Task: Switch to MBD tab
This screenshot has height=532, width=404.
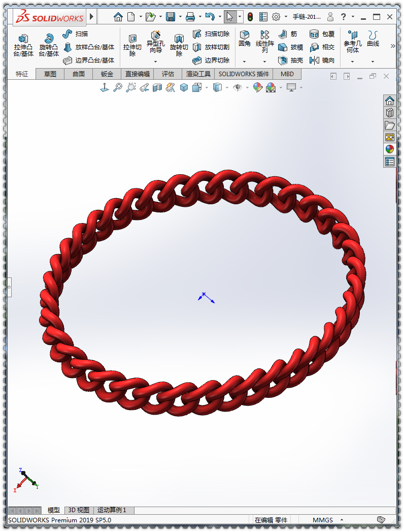Action: tap(287, 74)
